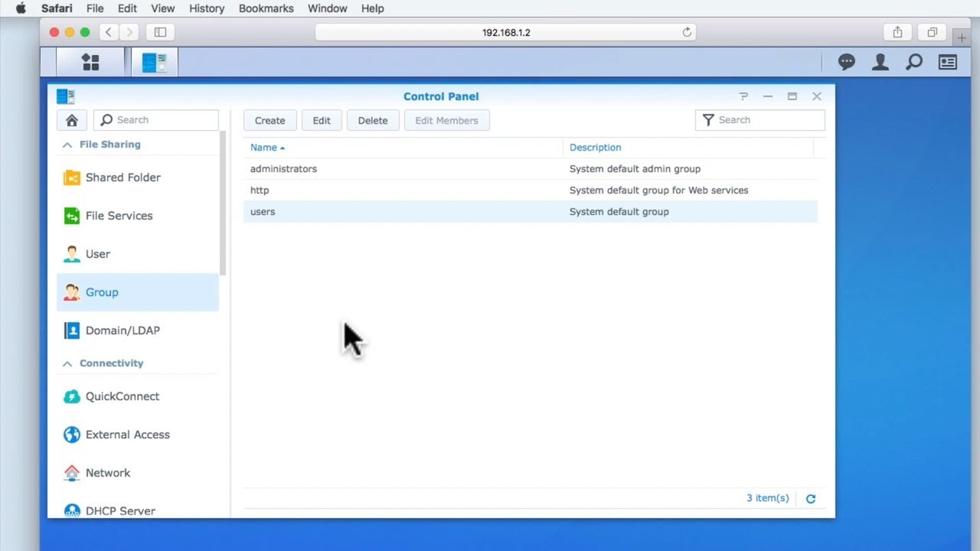Select the users group row
This screenshot has height=551, width=980.
(531, 212)
